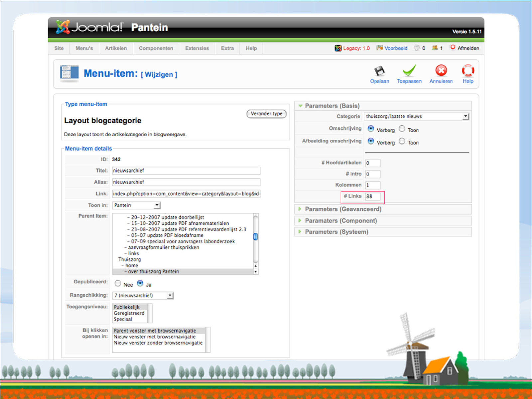Click the Link URL field
This screenshot has width=532, height=399.
click(186, 194)
